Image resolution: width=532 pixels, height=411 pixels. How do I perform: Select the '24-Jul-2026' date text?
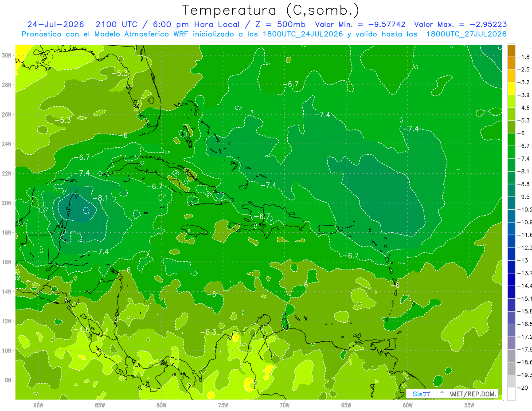(55, 24)
